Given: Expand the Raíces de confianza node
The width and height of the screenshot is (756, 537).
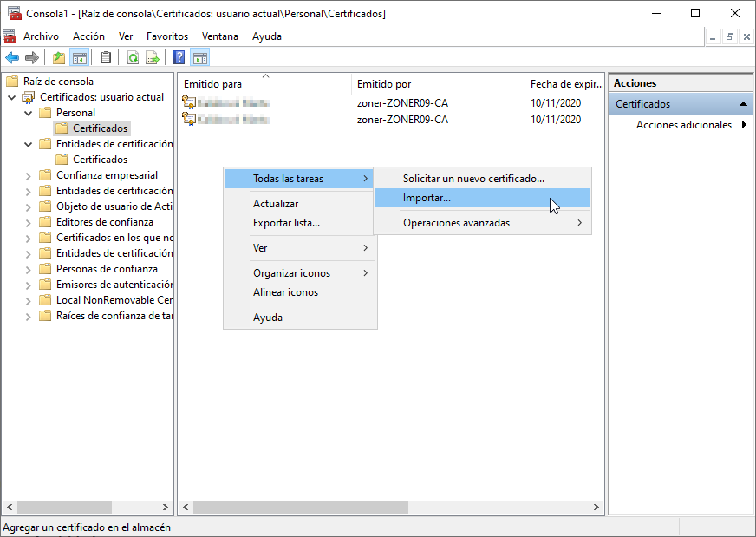Looking at the screenshot, I should click(x=29, y=316).
